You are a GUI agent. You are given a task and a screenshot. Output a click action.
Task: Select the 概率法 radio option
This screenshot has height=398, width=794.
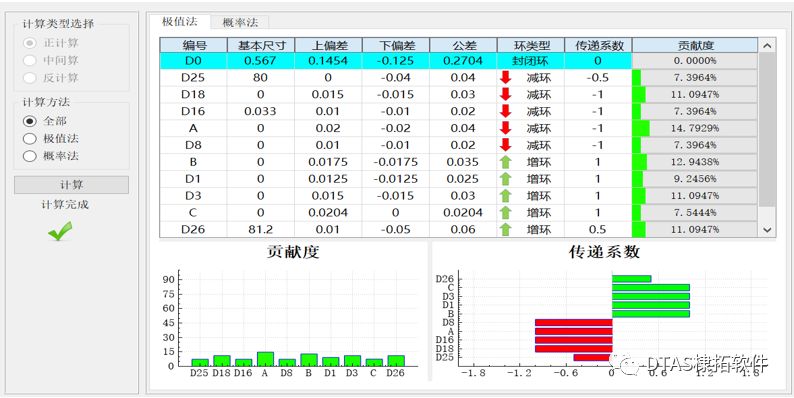[x=30, y=155]
